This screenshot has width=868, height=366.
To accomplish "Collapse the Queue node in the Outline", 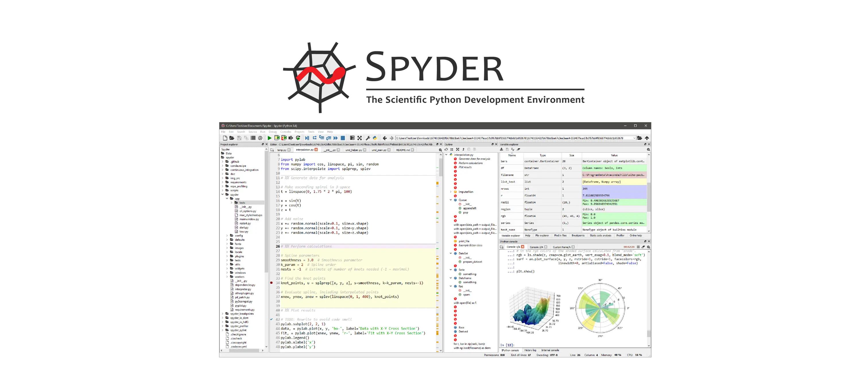I will (x=451, y=200).
